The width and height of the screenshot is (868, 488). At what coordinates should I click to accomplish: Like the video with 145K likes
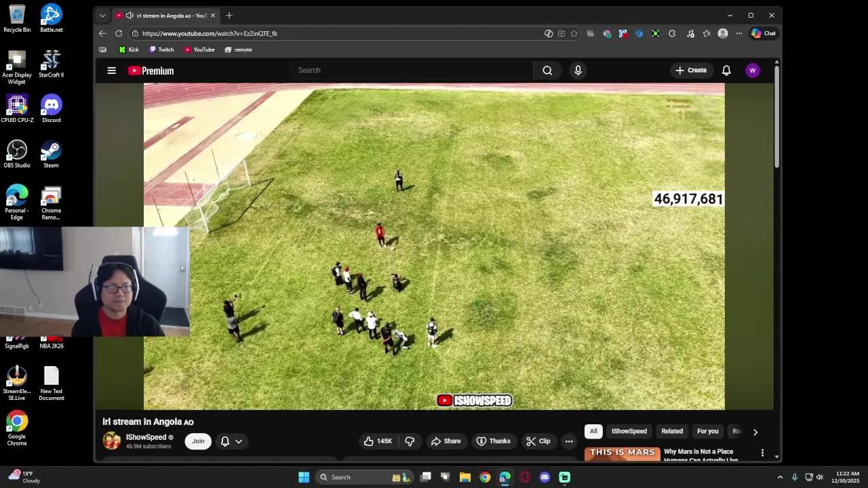pyautogui.click(x=378, y=441)
